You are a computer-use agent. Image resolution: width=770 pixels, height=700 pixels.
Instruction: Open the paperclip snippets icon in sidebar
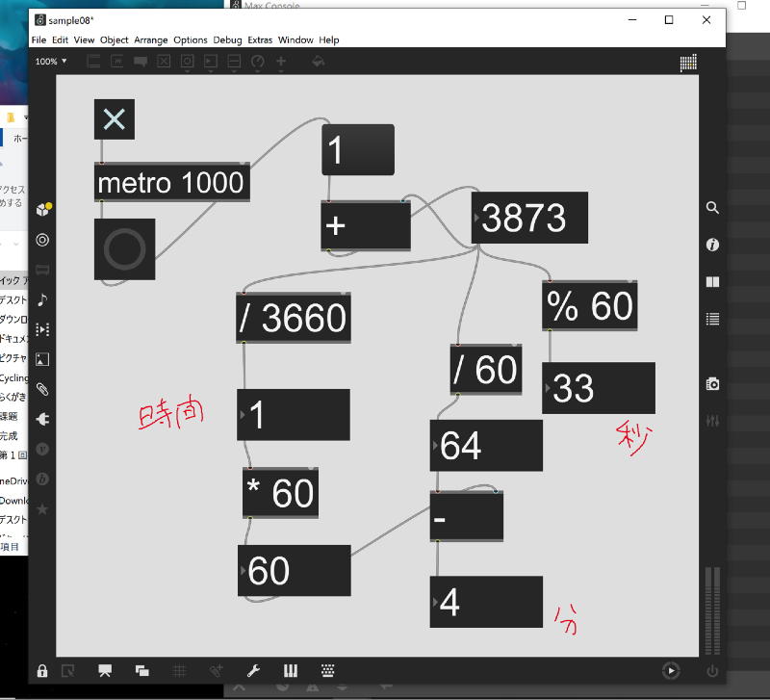[x=42, y=390]
